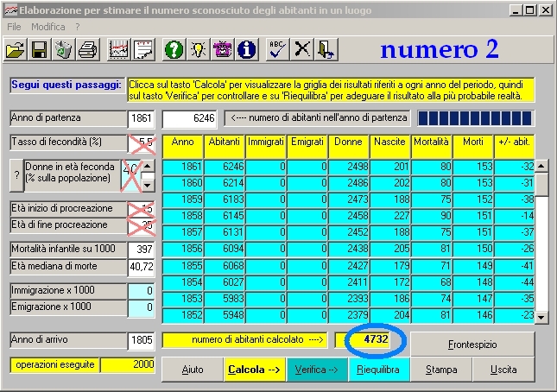Open the File menu
557x392 pixels.
(14, 27)
